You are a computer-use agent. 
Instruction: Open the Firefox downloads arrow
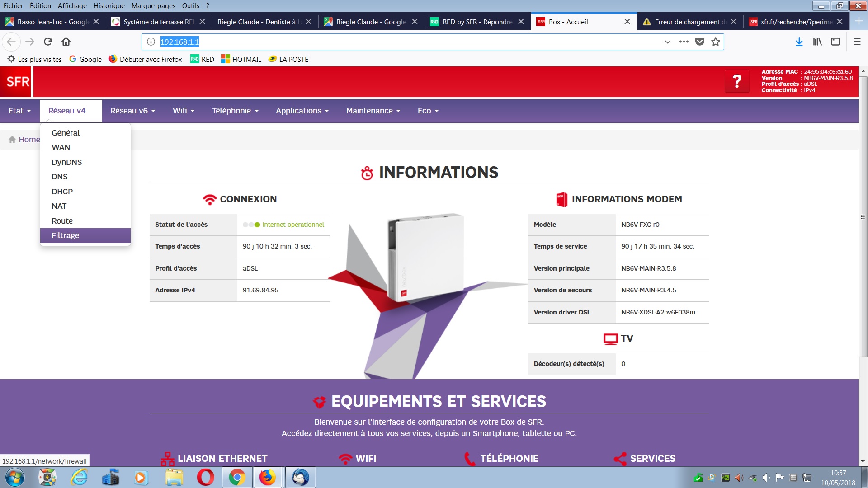pyautogui.click(x=799, y=42)
